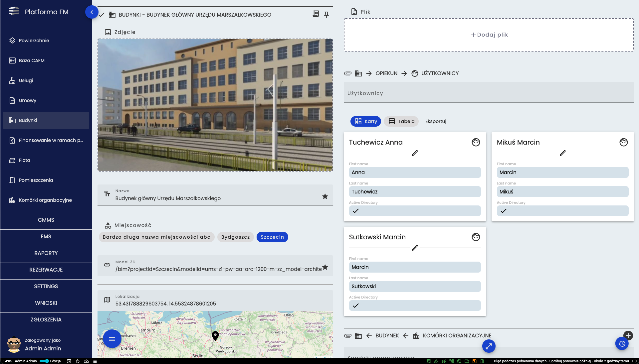The height and width of the screenshot is (364, 639).
Task: Click the First name field showing Anna
Action: (415, 172)
